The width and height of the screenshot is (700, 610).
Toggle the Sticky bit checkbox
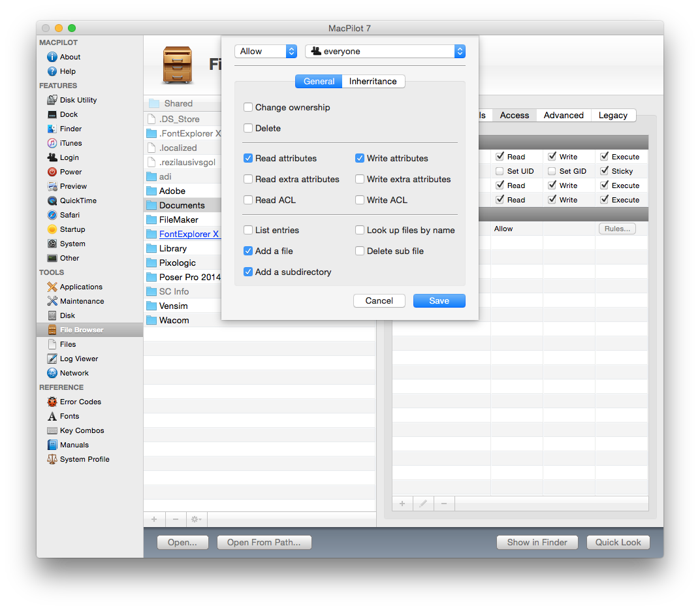[x=604, y=171]
